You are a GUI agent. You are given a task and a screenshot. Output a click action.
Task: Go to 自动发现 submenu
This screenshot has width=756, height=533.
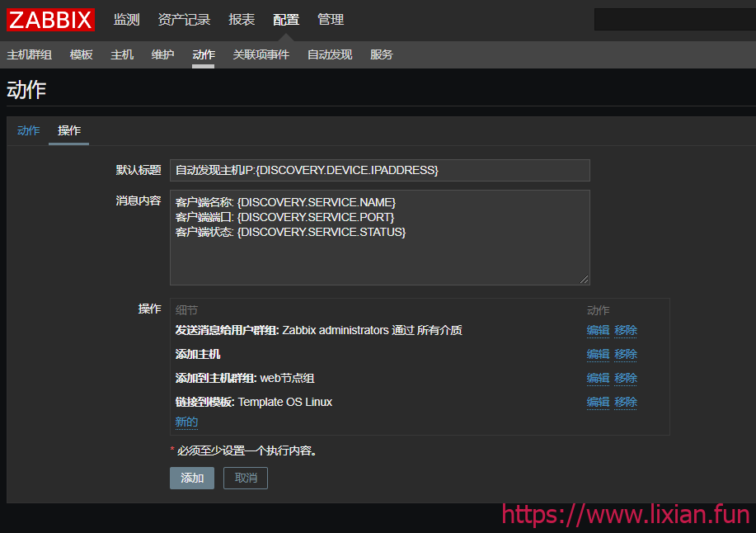point(330,54)
